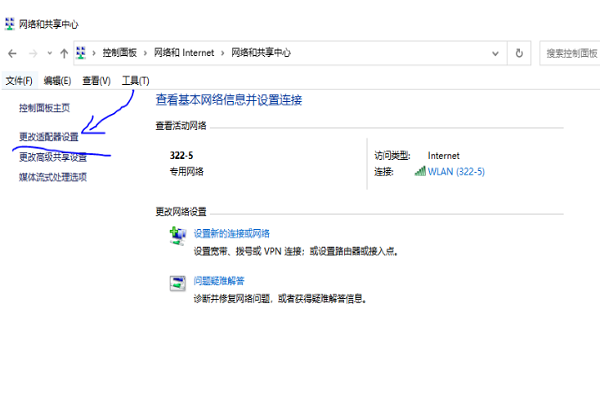Open 设置新的连接或网络 link

click(x=232, y=233)
